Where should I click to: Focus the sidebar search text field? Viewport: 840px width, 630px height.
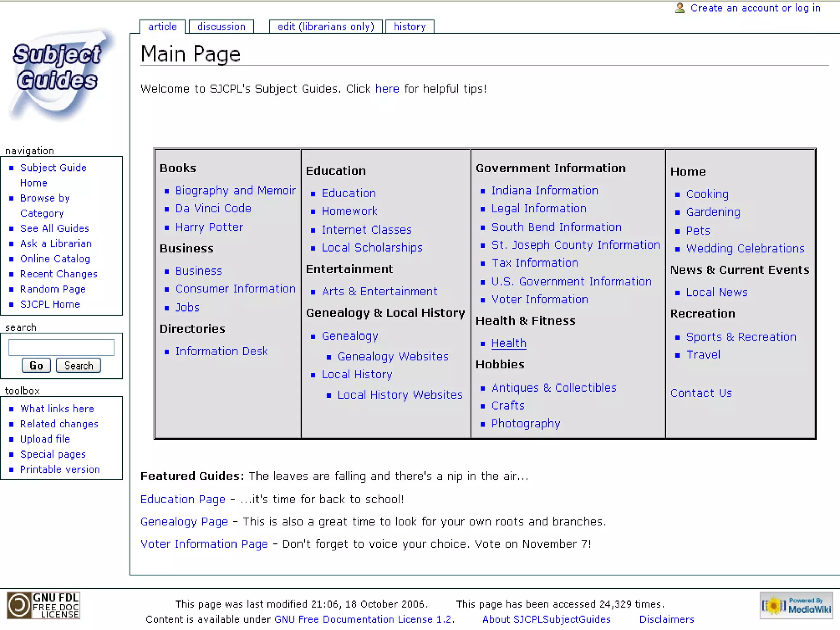pyautogui.click(x=61, y=347)
